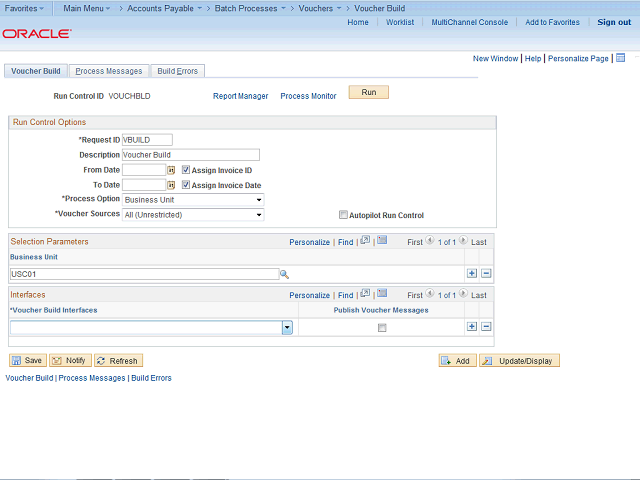Expand Vouchers breadcrumb menu

(x=320, y=8)
